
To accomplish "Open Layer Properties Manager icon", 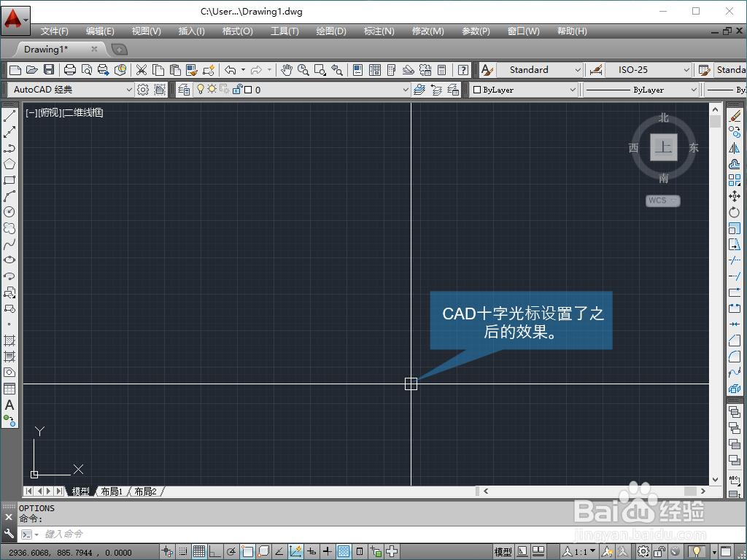I will coord(184,90).
